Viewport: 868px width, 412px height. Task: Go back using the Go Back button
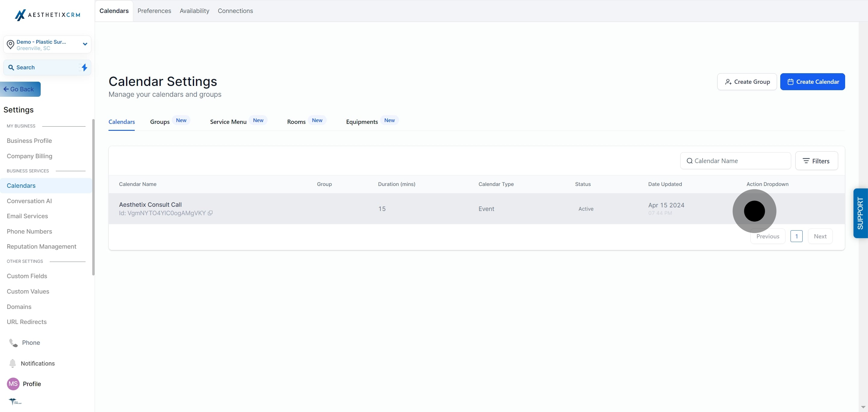pyautogui.click(x=20, y=89)
